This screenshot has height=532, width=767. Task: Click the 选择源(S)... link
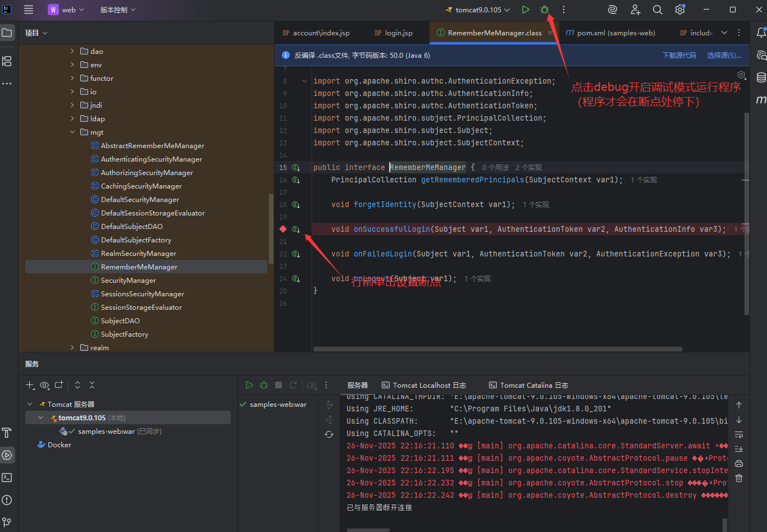pyautogui.click(x=724, y=56)
